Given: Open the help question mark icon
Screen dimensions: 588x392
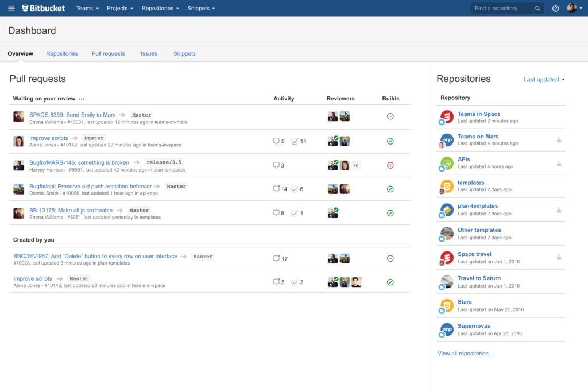Looking at the screenshot, I should (x=555, y=8).
